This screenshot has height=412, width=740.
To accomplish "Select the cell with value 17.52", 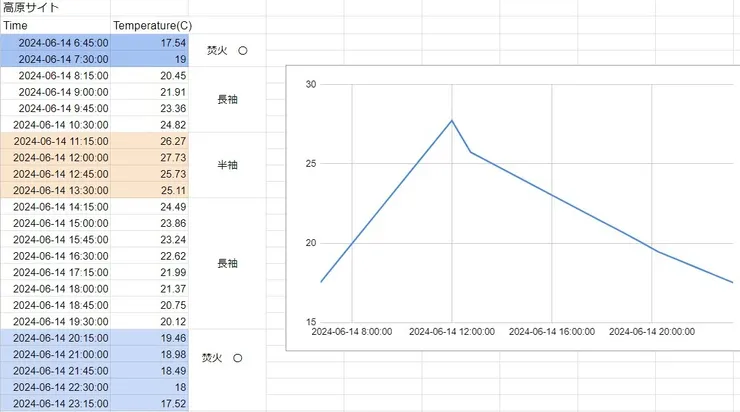I will [x=149, y=403].
